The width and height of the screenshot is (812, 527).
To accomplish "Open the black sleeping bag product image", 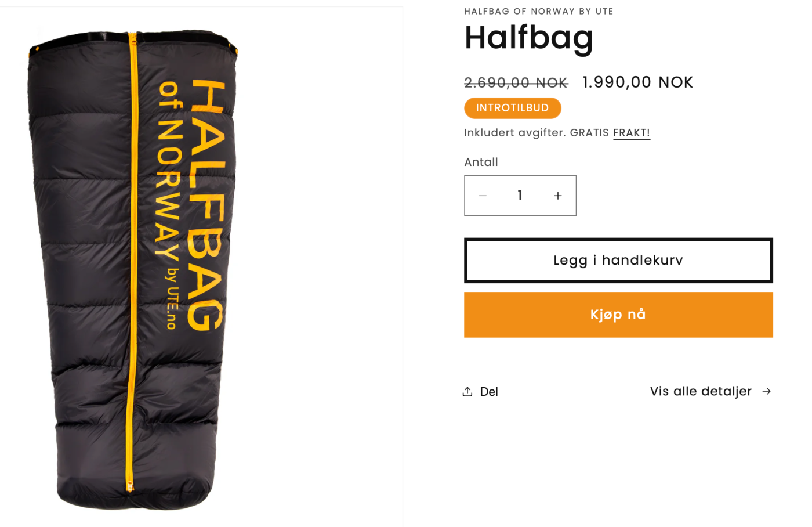I will tap(133, 270).
